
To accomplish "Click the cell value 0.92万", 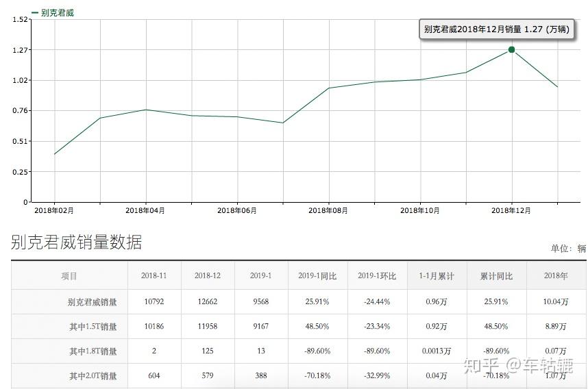I will 437,327.
